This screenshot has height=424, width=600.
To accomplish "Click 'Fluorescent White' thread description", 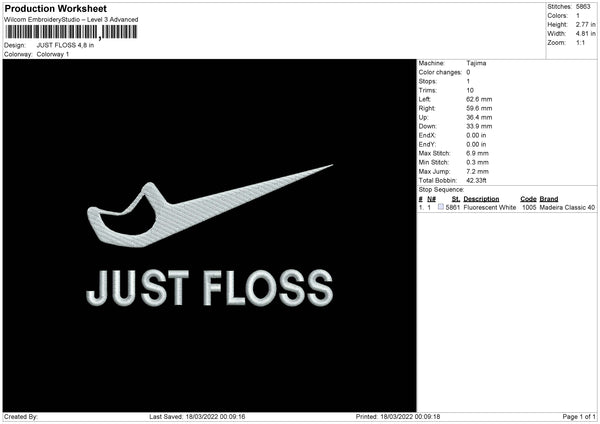I will coord(489,207).
